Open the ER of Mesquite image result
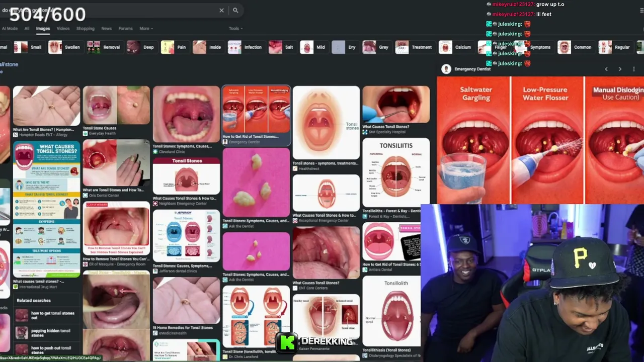Image resolution: width=644 pixels, height=362 pixels. [116, 229]
